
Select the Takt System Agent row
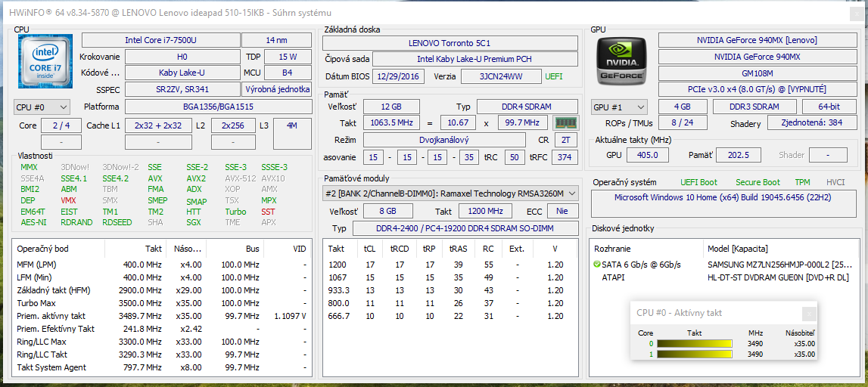coord(160,367)
